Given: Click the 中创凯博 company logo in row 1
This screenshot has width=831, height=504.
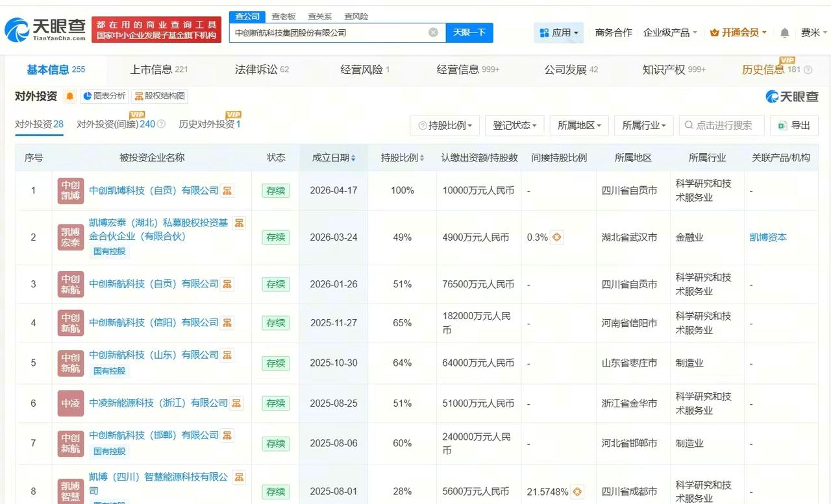Looking at the screenshot, I should 71,191.
